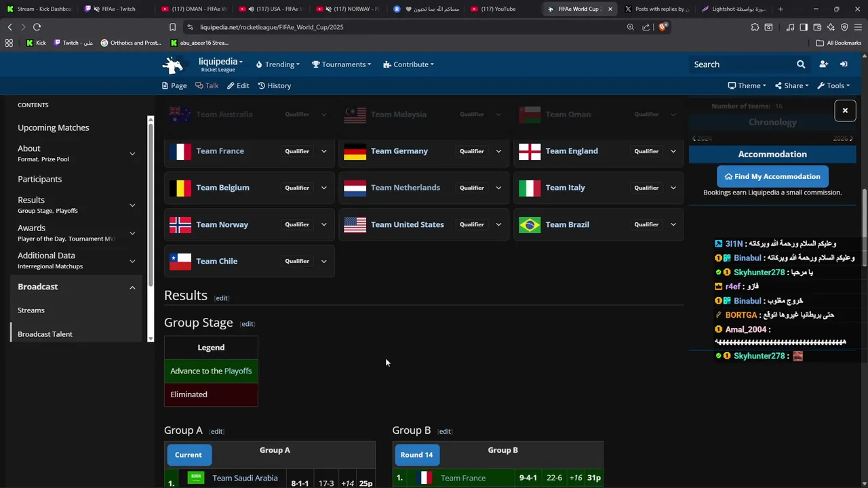Open the browser Extensions puzzle icon
The image size is (868, 488).
click(x=755, y=27)
